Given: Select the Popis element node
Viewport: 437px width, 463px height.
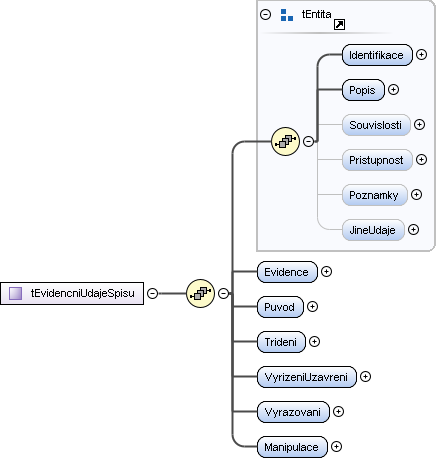Looking at the screenshot, I should pos(363,90).
